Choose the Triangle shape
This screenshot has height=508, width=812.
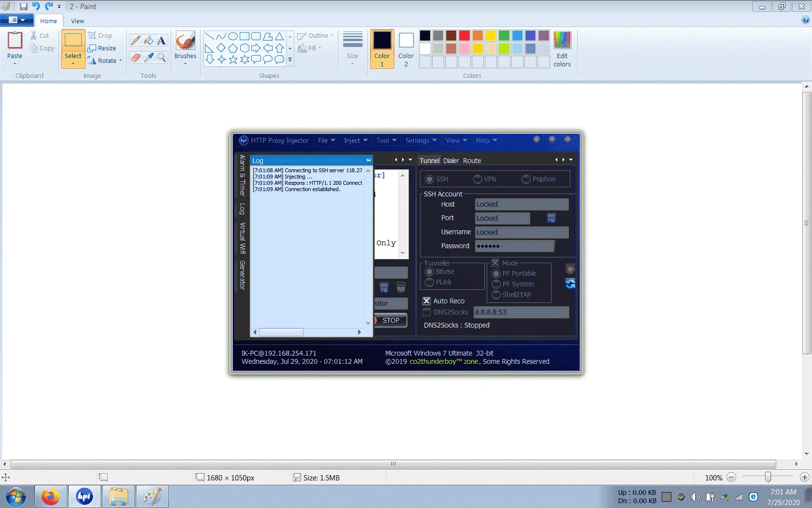click(279, 36)
